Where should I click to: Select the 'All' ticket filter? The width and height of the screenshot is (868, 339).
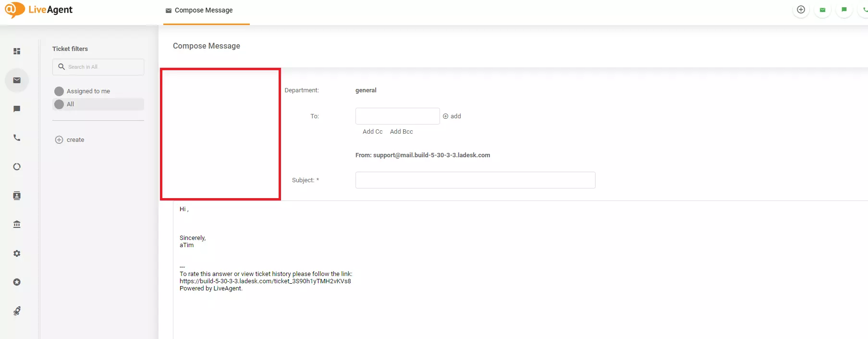tap(70, 104)
